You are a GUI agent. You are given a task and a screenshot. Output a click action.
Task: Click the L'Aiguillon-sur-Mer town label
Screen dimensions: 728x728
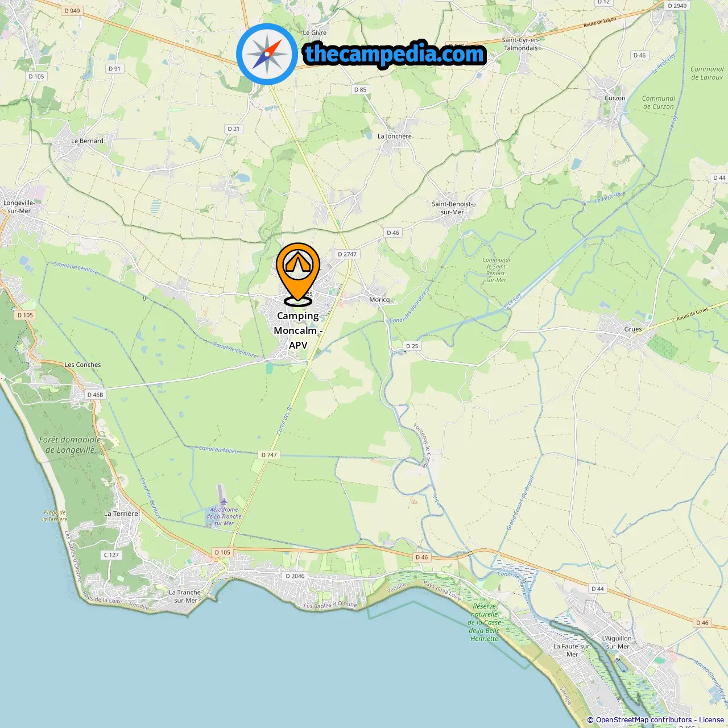pyautogui.click(x=618, y=642)
